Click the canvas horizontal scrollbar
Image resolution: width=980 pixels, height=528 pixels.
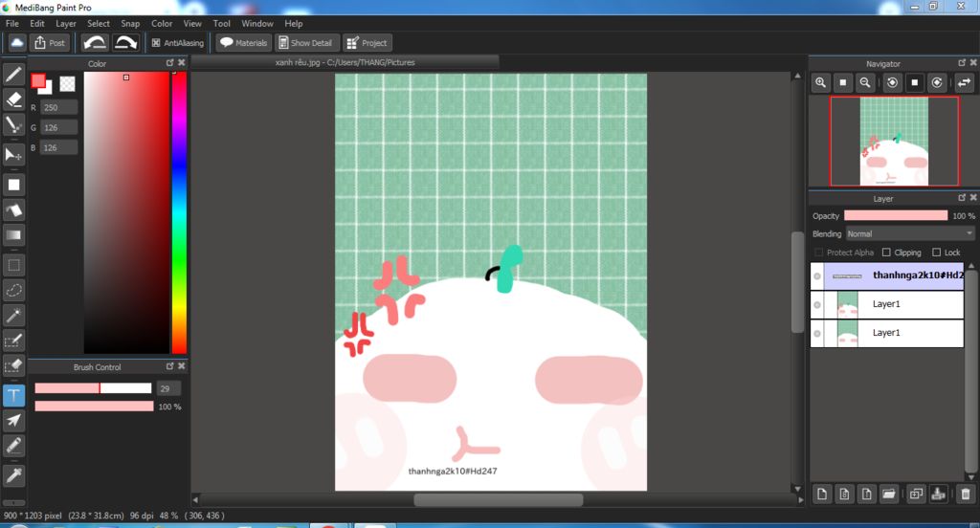coord(498,500)
